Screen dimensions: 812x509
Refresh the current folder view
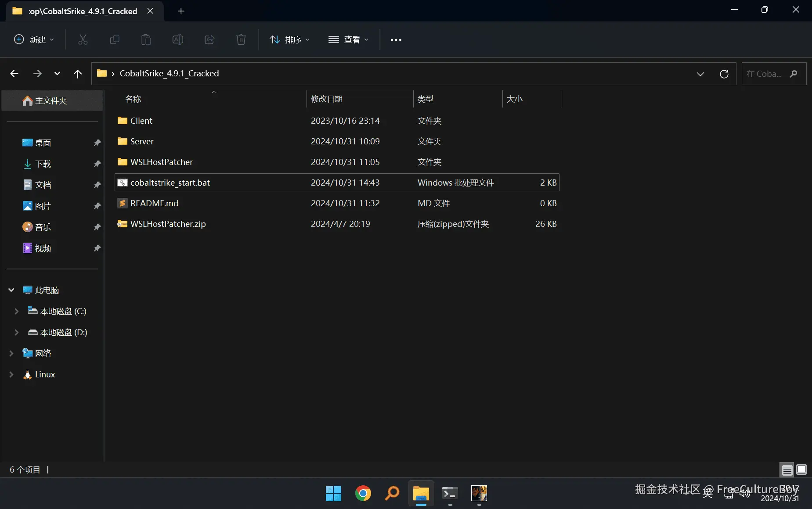(724, 74)
